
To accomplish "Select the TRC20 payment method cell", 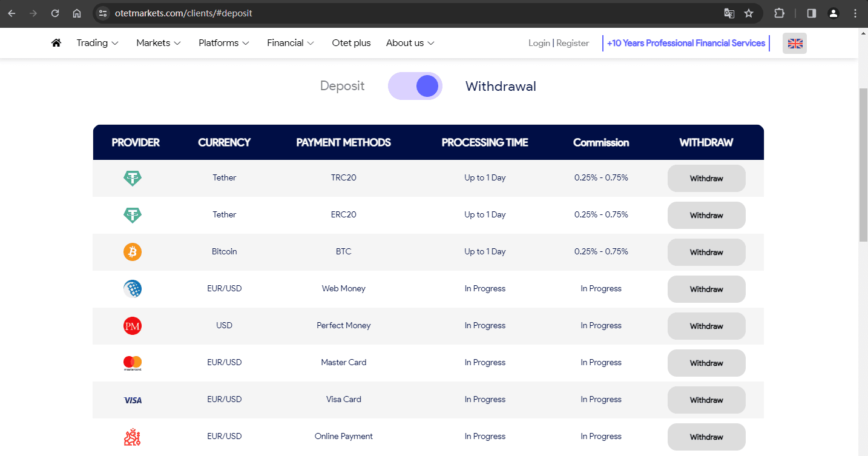I will (x=343, y=178).
